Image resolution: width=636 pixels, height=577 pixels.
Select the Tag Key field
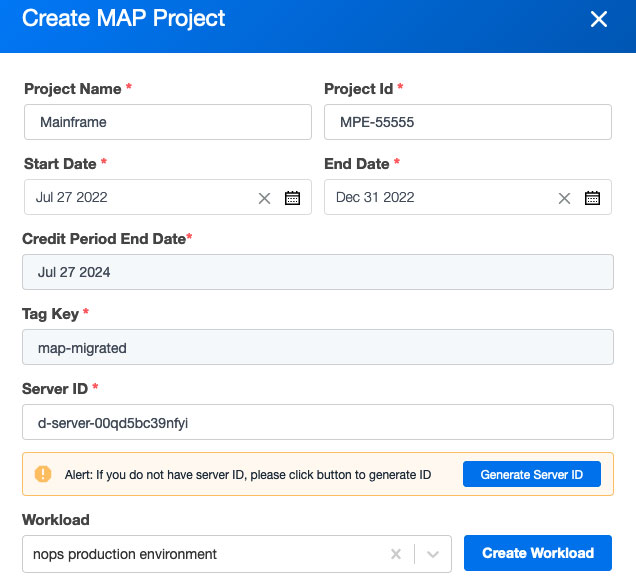[x=318, y=347]
